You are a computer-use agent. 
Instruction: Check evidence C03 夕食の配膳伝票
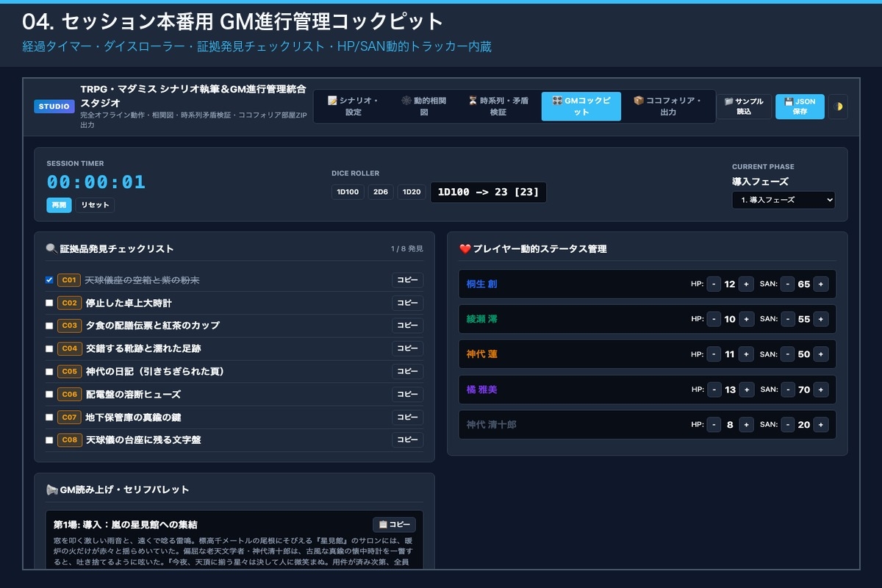[x=49, y=326]
